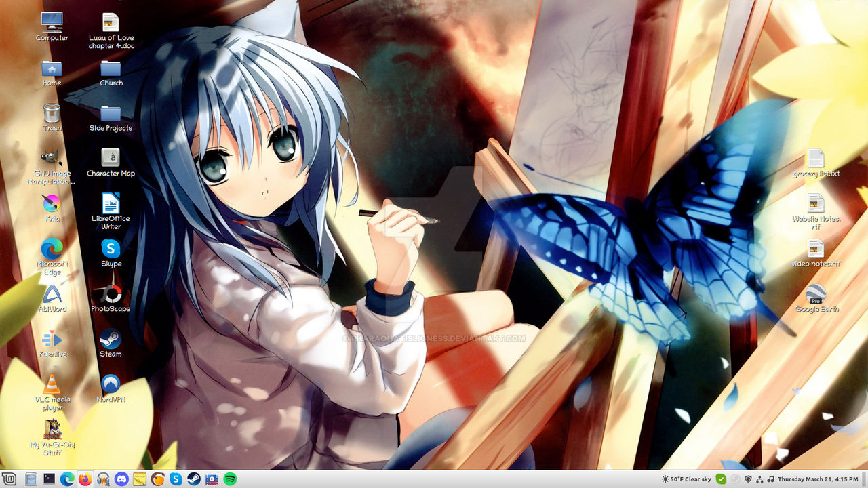This screenshot has width=868, height=488.
Task: Open the Linux Mint menu
Action: [8, 479]
